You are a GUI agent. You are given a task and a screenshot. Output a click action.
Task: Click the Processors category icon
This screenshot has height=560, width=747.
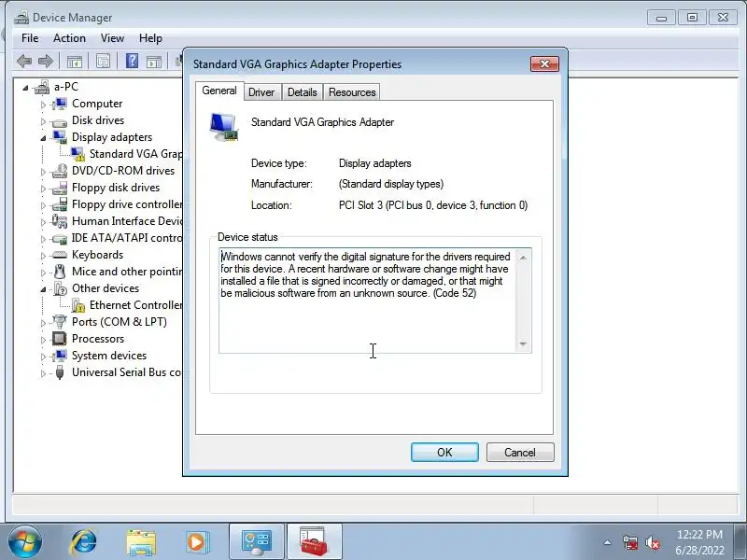(x=60, y=339)
